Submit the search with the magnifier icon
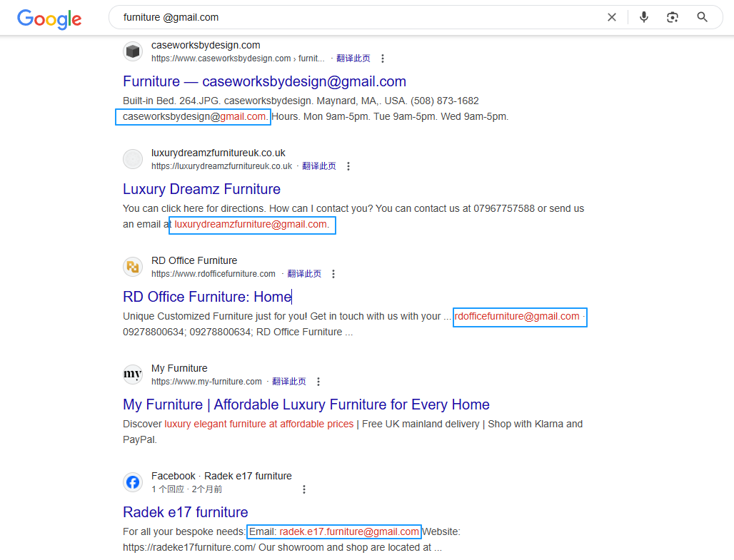 coord(702,17)
